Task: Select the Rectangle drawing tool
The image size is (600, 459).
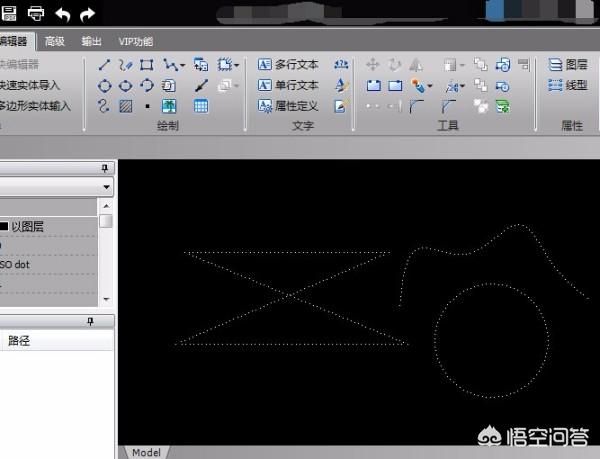Action: [x=147, y=65]
